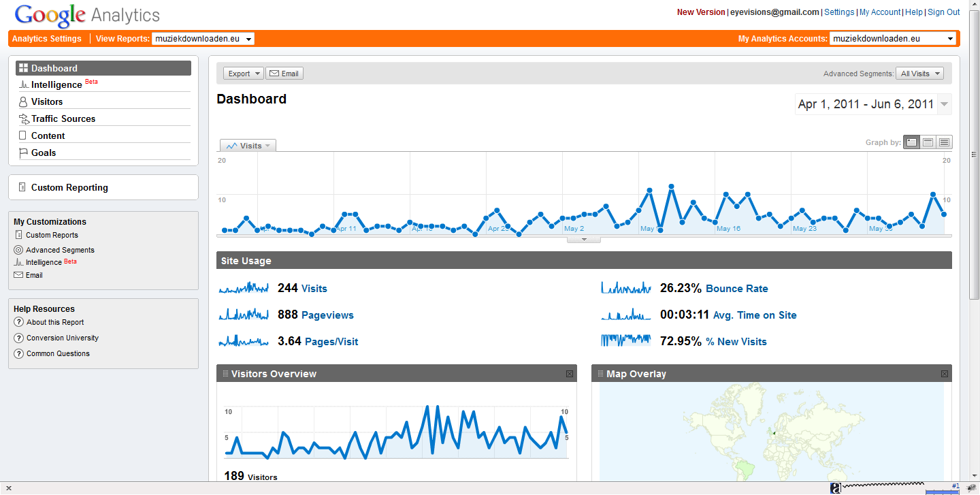
Task: Open Custom Reporting
Action: tap(69, 187)
